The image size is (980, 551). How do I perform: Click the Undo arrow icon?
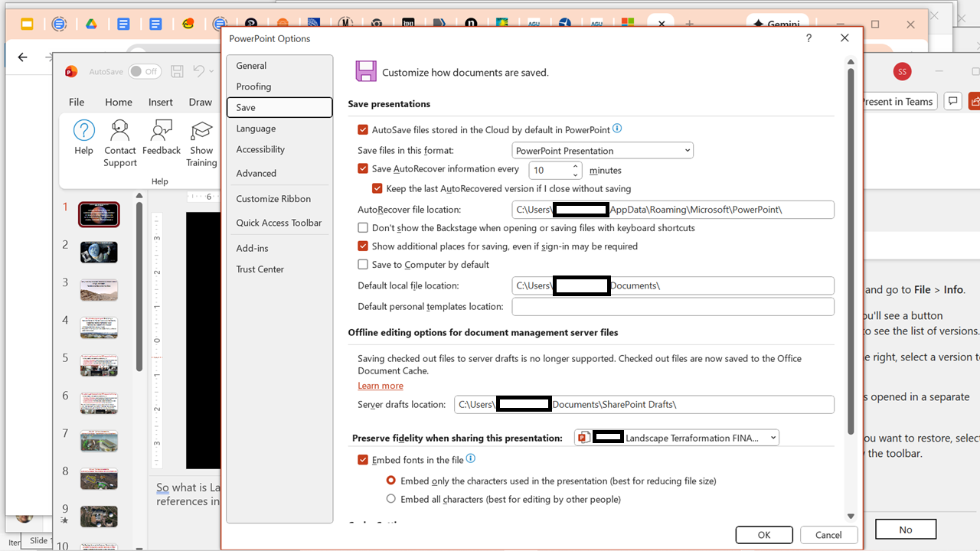coord(199,71)
